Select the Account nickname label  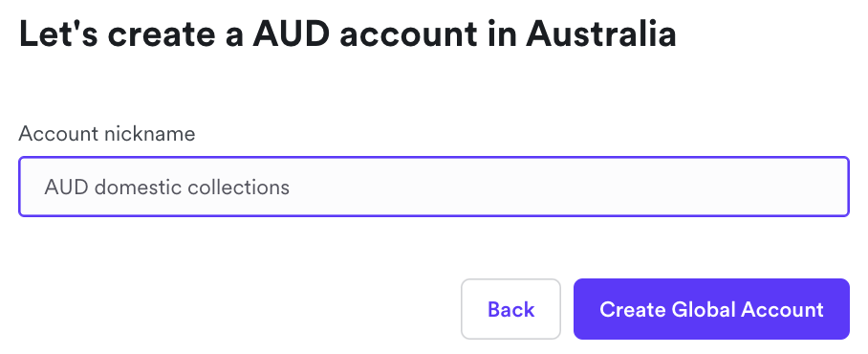pos(107,134)
